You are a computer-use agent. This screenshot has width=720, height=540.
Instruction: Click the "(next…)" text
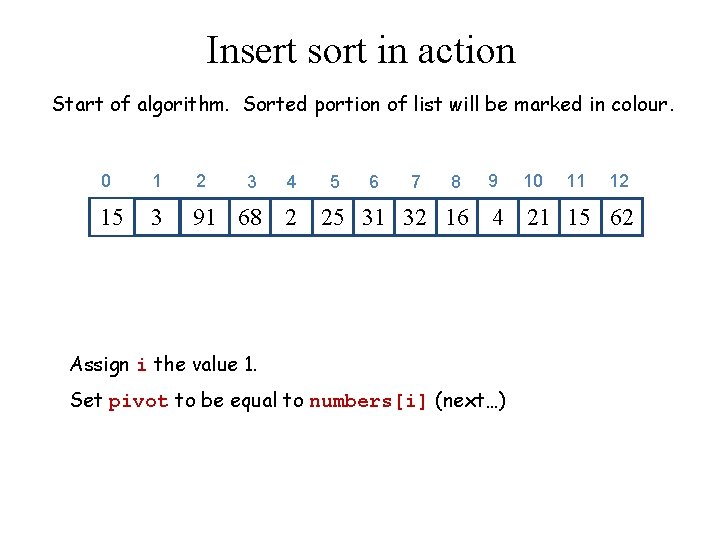point(470,401)
